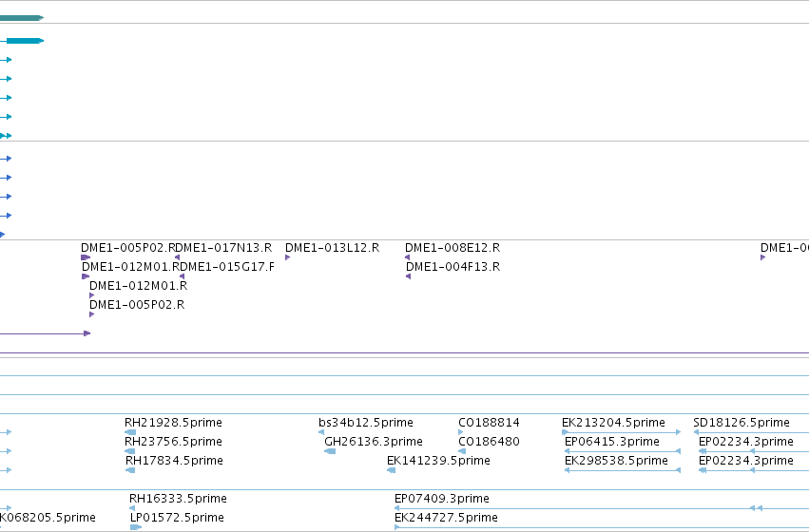809x532 pixels.
Task: Open the EP07409.3prime feature label
Action: [442, 499]
